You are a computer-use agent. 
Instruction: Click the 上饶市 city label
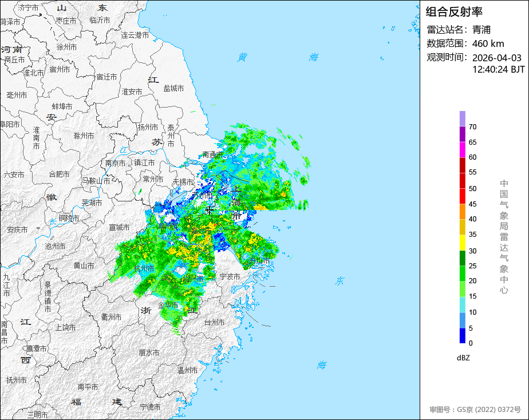click(65, 327)
